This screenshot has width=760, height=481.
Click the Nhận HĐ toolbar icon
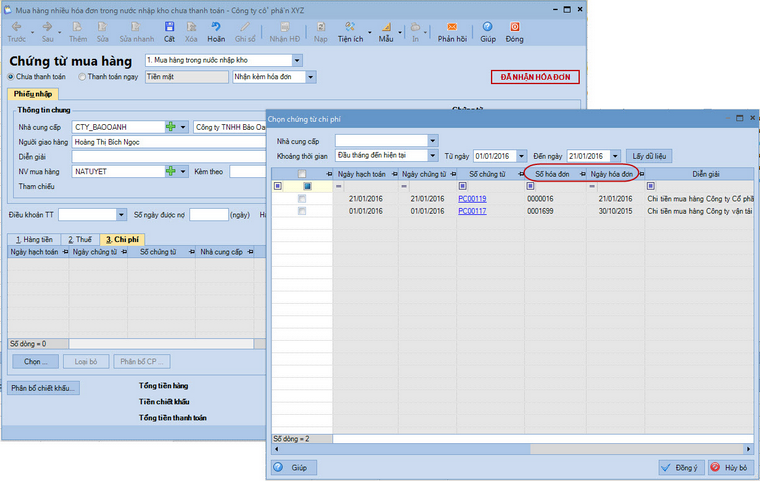coord(285,27)
